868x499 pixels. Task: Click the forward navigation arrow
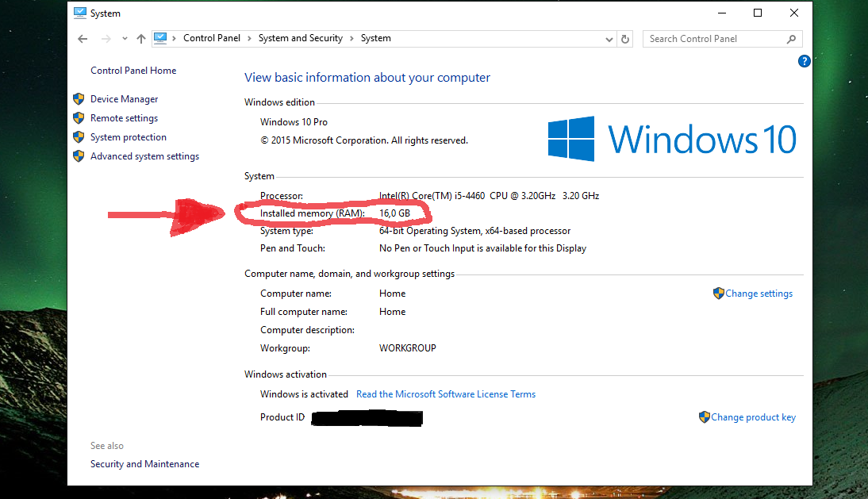(106, 38)
